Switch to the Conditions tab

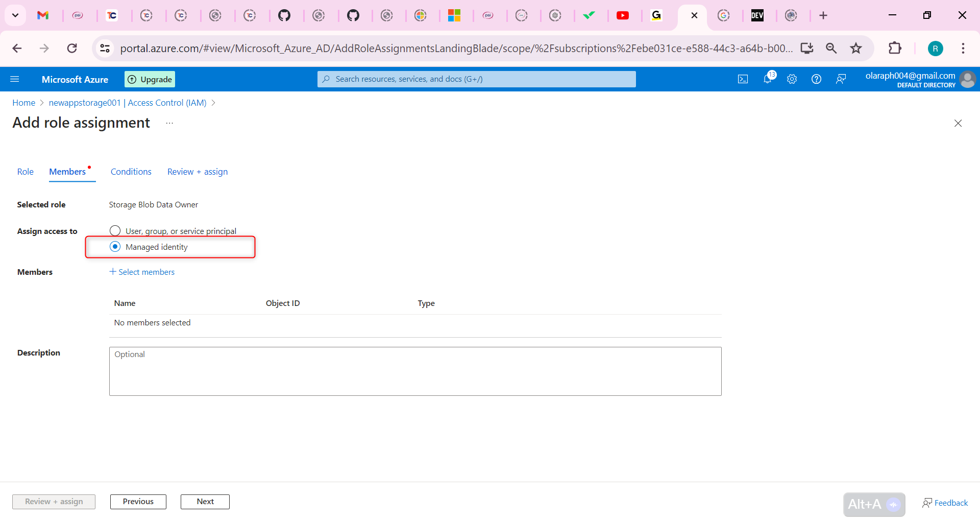pos(131,172)
